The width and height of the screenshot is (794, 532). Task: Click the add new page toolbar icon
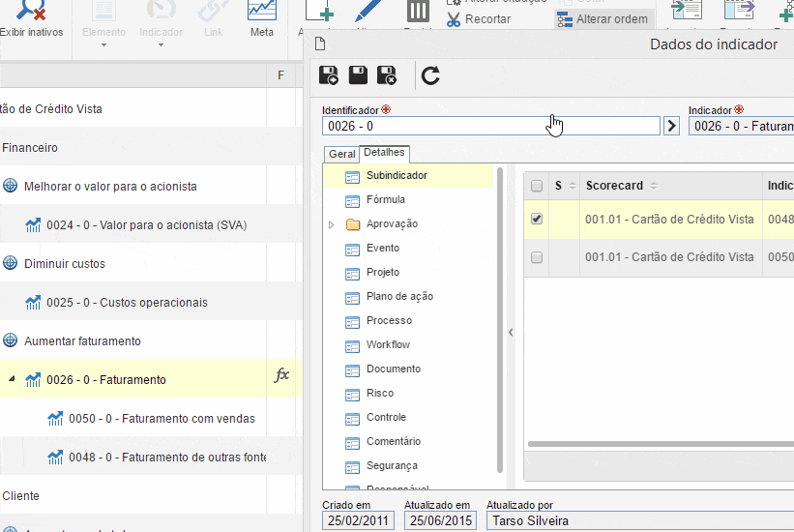pyautogui.click(x=320, y=12)
